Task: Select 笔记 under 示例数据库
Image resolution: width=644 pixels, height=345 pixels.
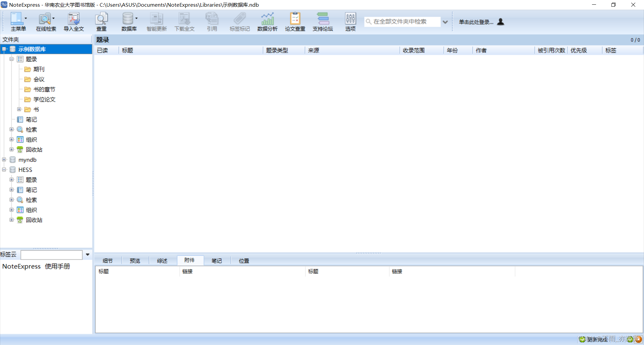Action: (x=31, y=120)
